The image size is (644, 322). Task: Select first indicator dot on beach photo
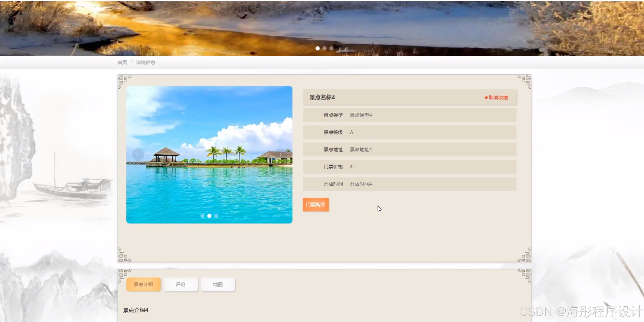coord(202,216)
